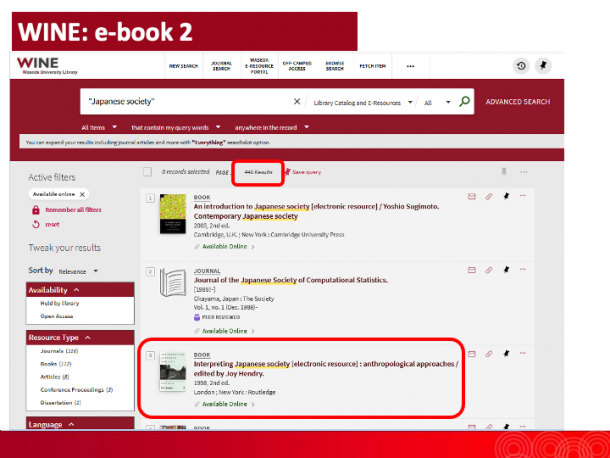Select result number 2 checkbox
The width and height of the screenshot is (610, 458).
point(150,272)
